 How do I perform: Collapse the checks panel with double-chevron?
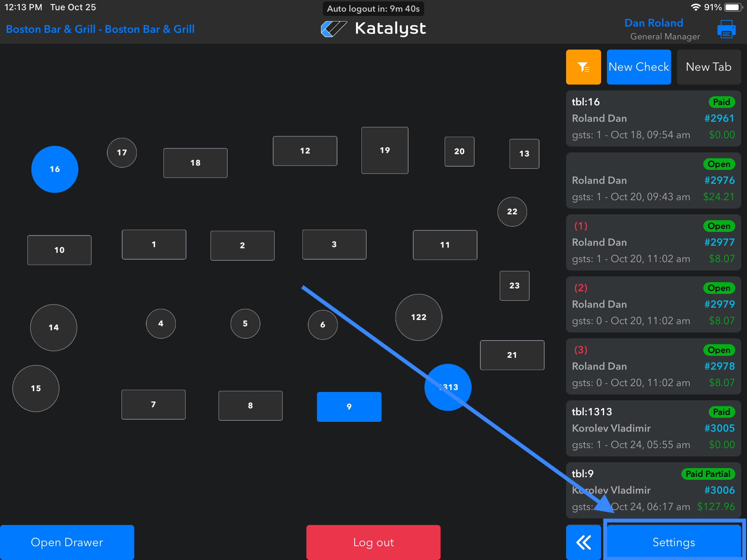point(583,542)
